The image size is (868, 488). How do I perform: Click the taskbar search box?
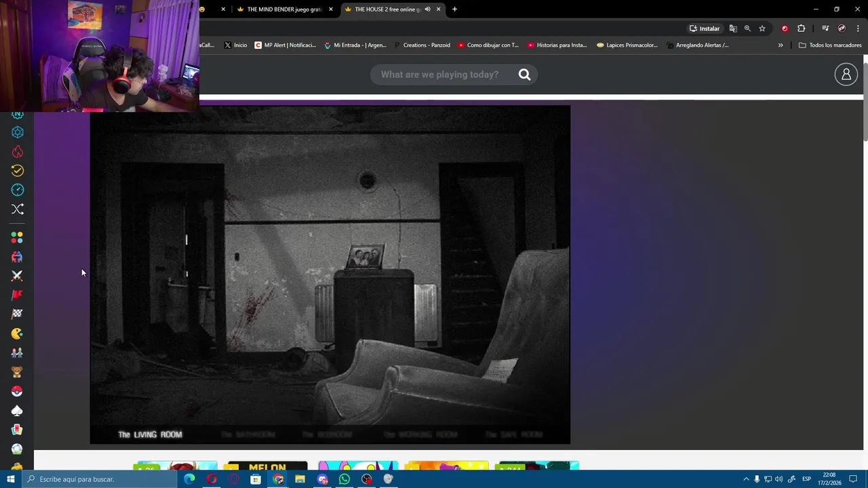[99, 479]
